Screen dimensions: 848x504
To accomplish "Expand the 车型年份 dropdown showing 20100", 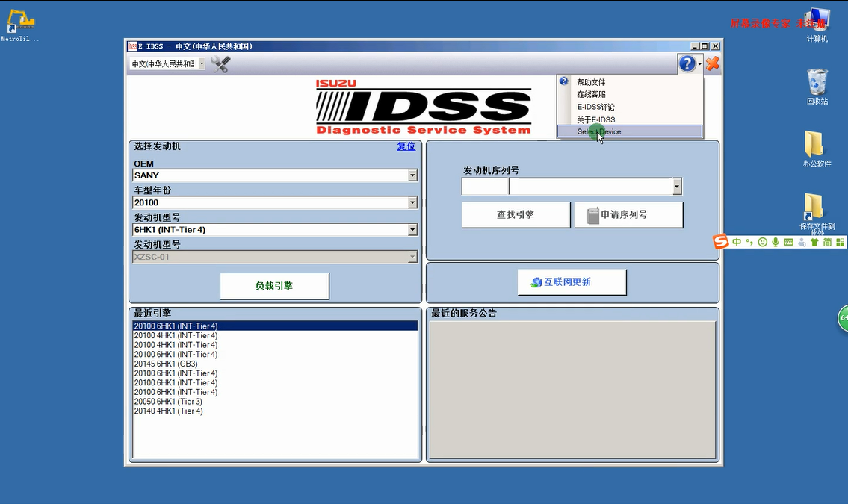I will tap(412, 202).
